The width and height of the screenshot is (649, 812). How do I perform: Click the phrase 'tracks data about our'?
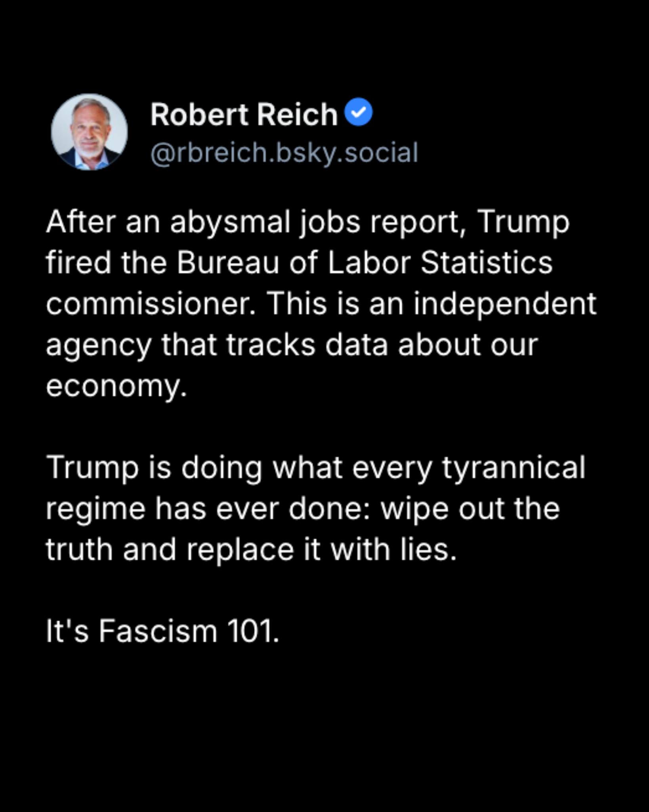(382, 345)
